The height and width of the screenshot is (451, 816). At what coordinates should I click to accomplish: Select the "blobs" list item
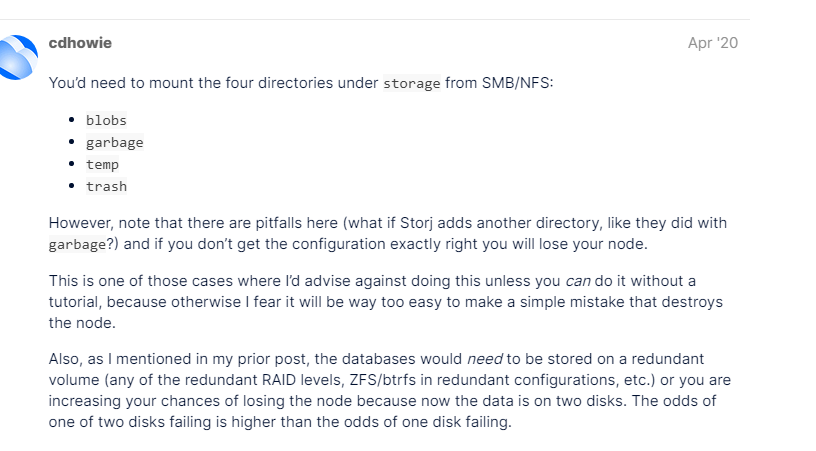point(106,120)
